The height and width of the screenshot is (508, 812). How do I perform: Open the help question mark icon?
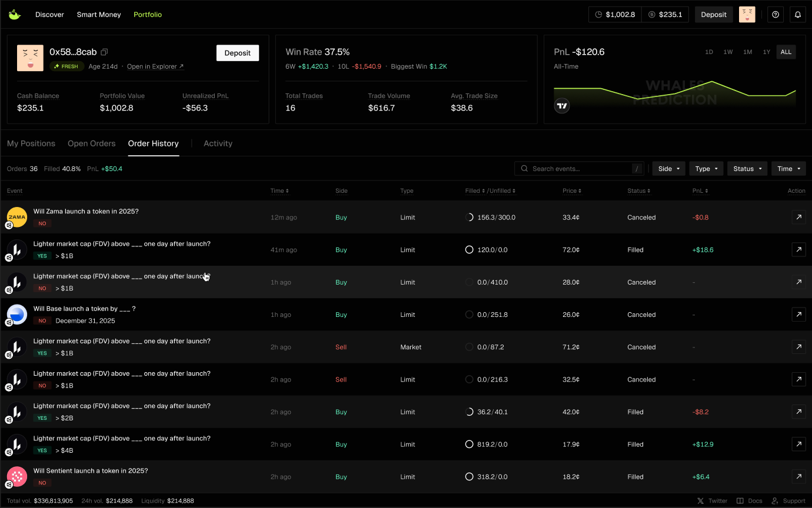[x=776, y=15]
